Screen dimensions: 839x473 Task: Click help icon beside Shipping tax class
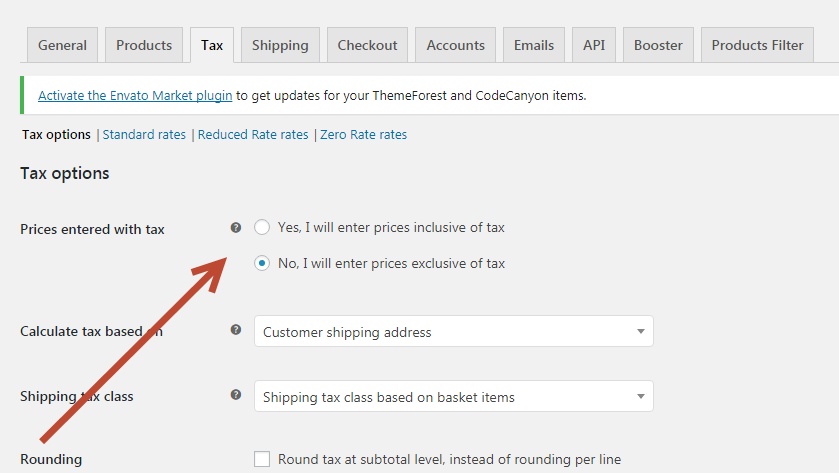click(235, 395)
